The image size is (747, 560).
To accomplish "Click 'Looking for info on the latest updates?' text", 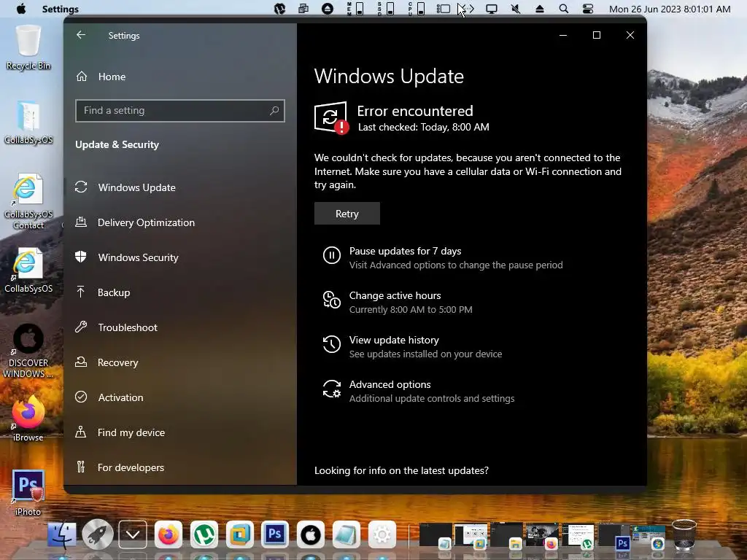I will pos(401,470).
